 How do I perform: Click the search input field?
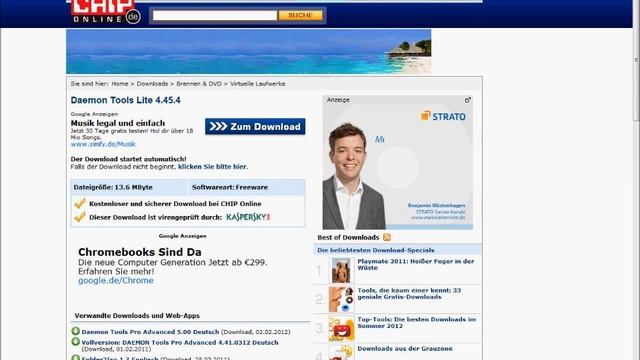215,16
